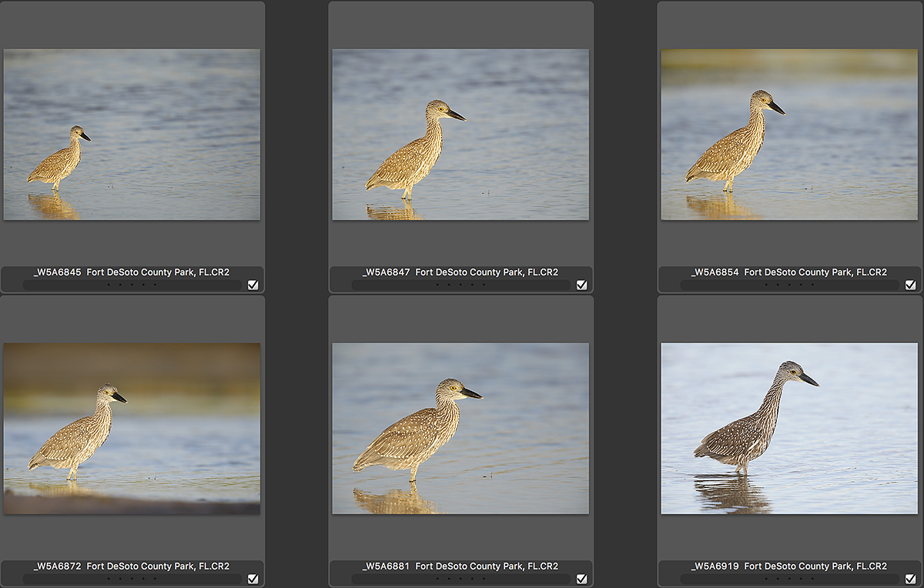Select the _W5A6919 heron thumbnail
Image resolution: width=924 pixels, height=588 pixels.
pos(789,429)
